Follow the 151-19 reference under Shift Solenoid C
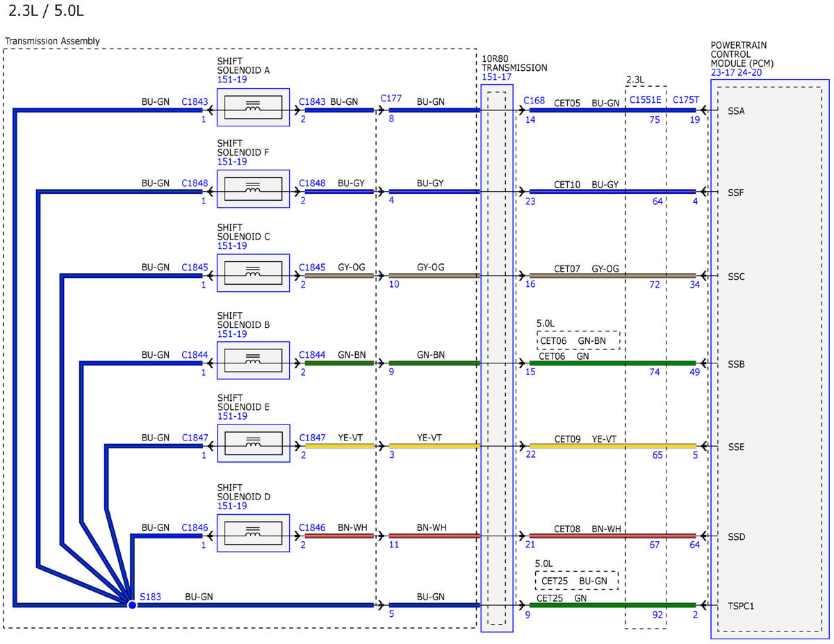834x644 pixels. 232,246
